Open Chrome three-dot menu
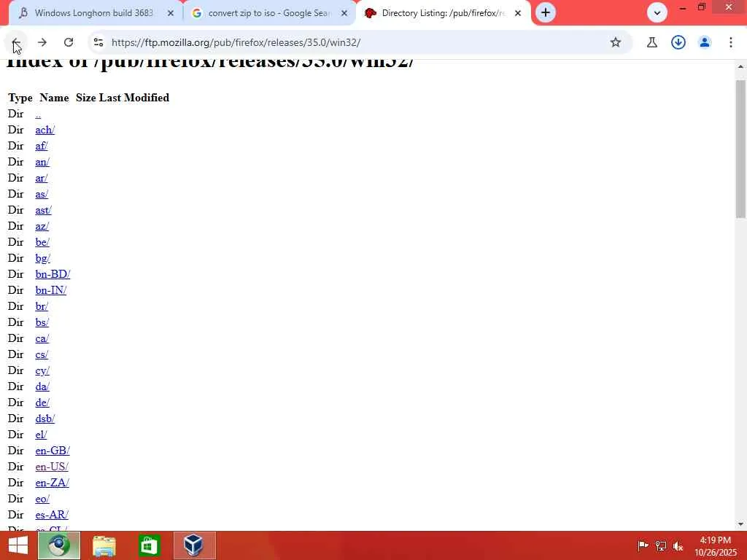This screenshot has width=747, height=560. [x=731, y=42]
